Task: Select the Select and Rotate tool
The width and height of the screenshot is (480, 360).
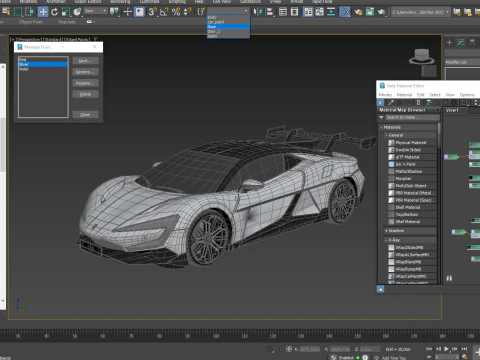Action: [x=54, y=12]
